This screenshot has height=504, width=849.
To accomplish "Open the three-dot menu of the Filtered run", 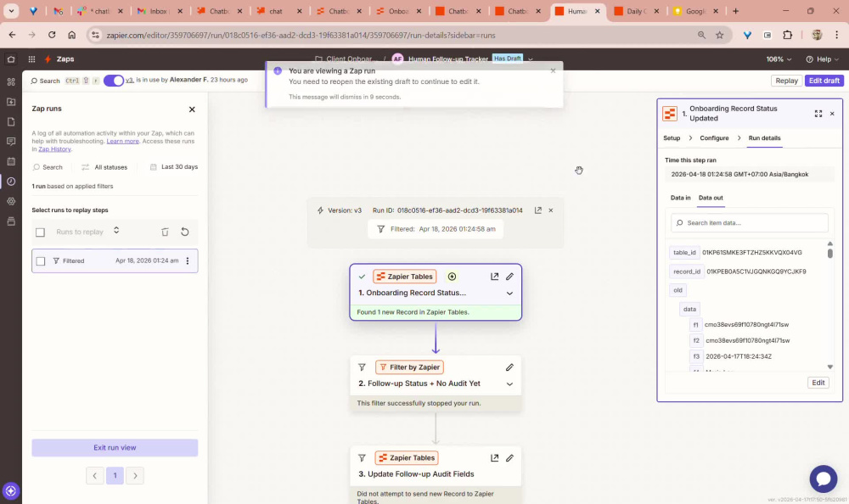I will click(188, 261).
